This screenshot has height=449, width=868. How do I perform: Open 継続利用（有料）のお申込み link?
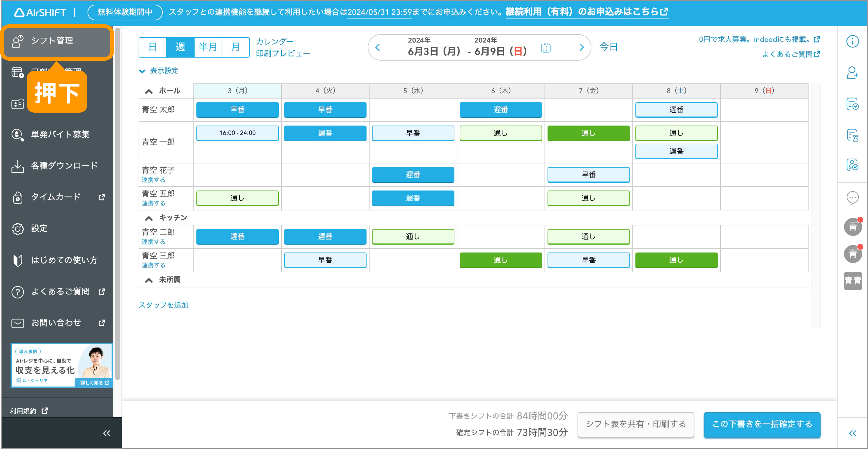[587, 12]
